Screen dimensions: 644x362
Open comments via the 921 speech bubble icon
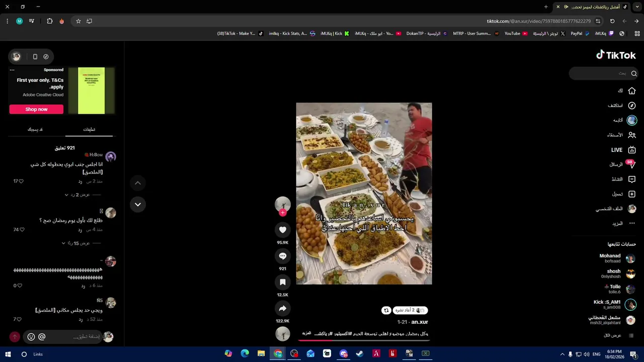tap(283, 256)
